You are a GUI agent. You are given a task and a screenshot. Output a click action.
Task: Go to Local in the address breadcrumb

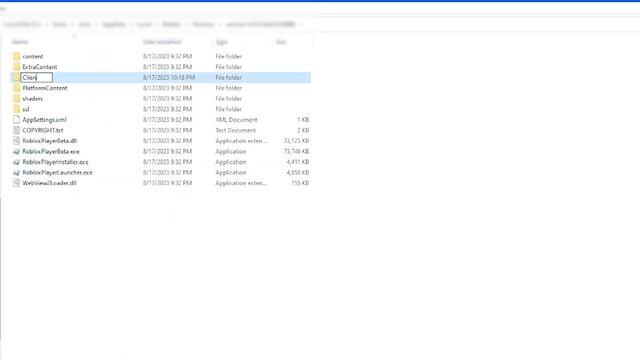point(144,24)
